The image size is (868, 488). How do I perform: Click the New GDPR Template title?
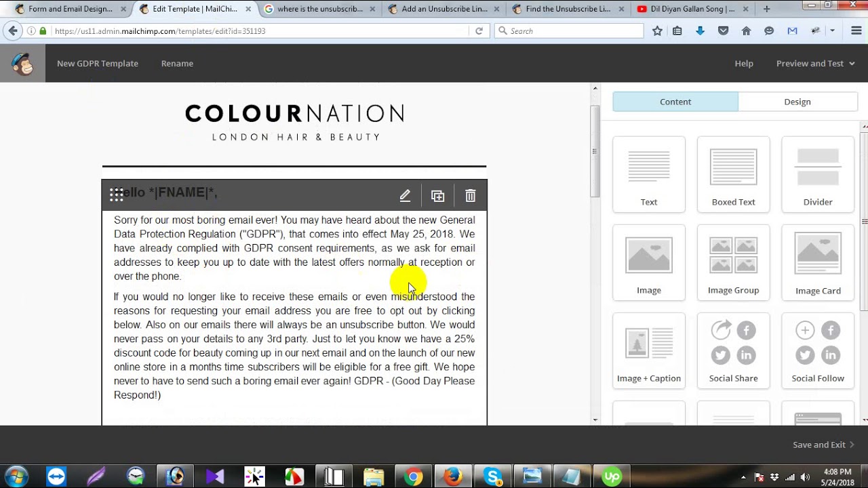pos(98,63)
